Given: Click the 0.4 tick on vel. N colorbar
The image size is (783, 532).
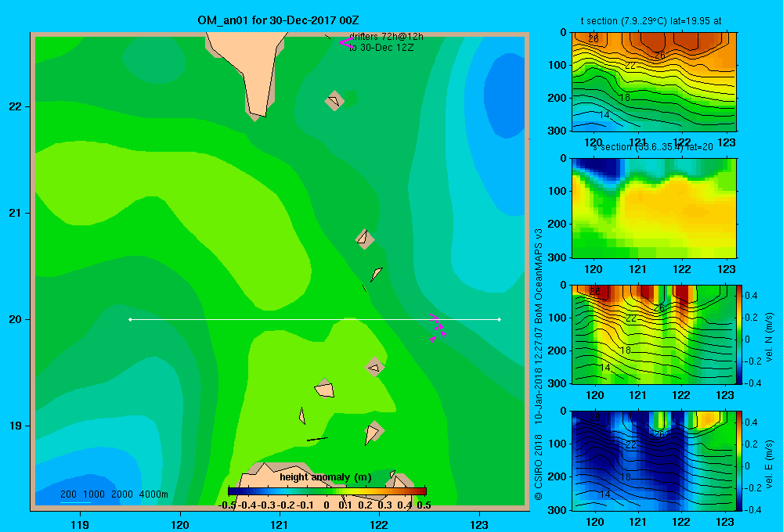Looking at the screenshot, I should coord(751,296).
